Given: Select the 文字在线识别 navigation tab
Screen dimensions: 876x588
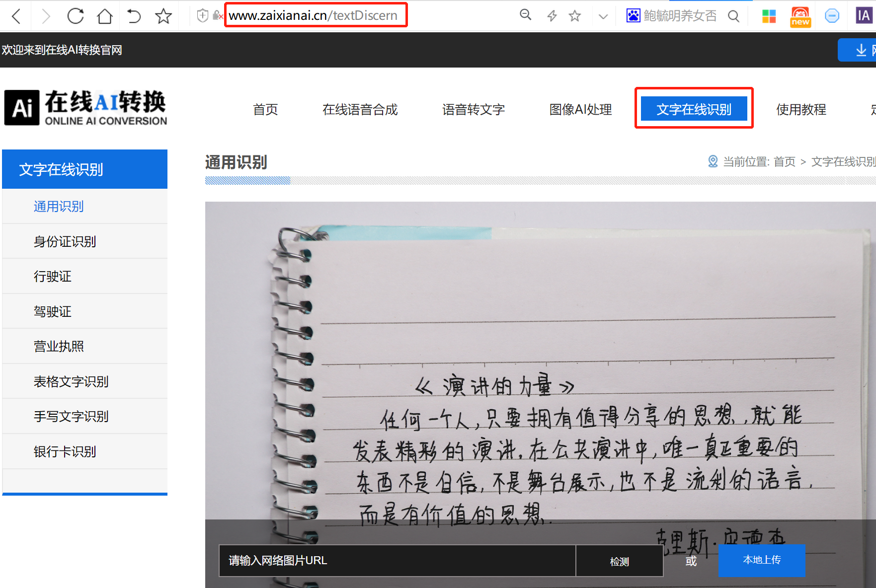Looking at the screenshot, I should click(x=694, y=109).
